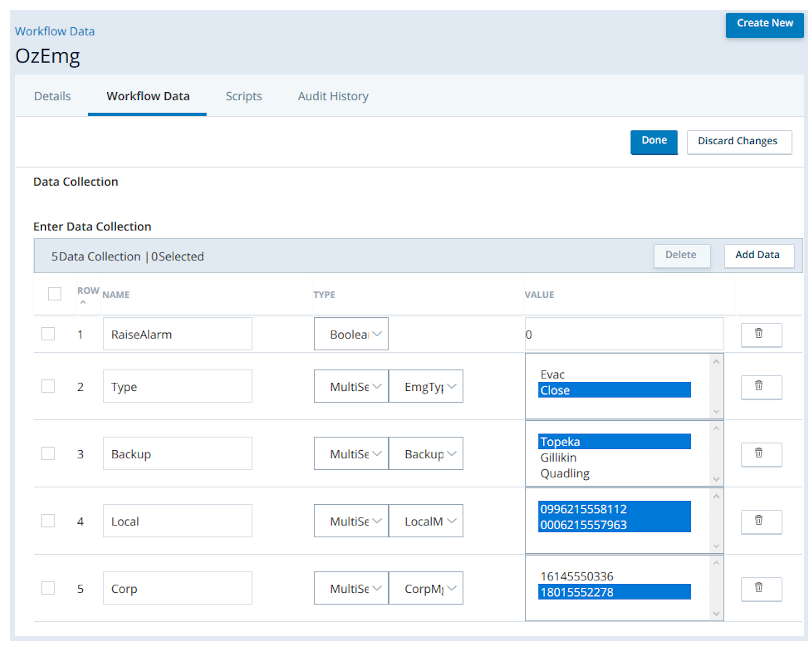Expand the CorpM dropdown
Screen dimensions: 812x647
point(426,588)
